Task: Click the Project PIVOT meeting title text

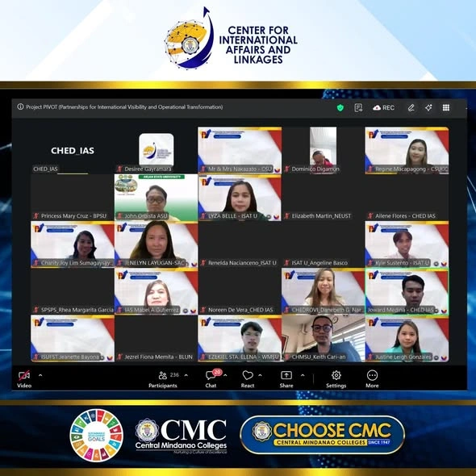Action: click(x=124, y=106)
